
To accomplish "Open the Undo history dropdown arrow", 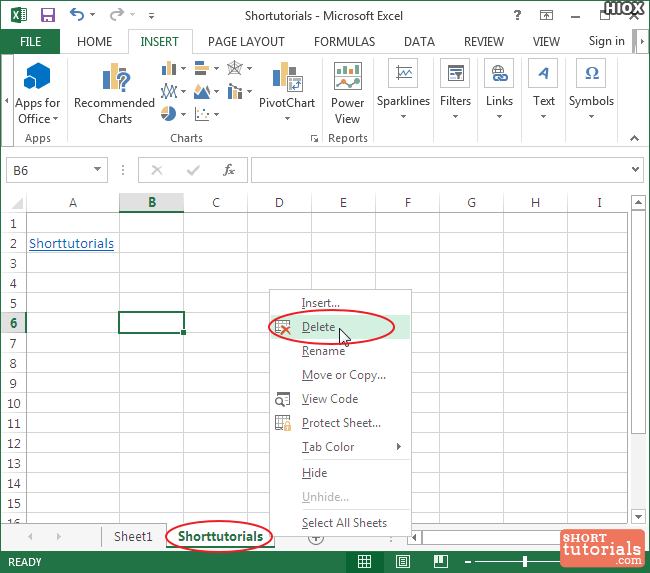I will pyautogui.click(x=92, y=15).
